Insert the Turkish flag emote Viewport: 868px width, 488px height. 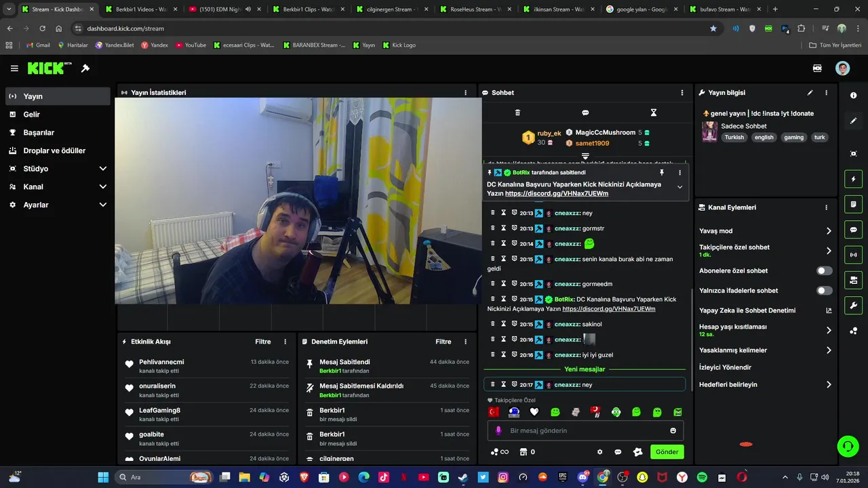(494, 412)
